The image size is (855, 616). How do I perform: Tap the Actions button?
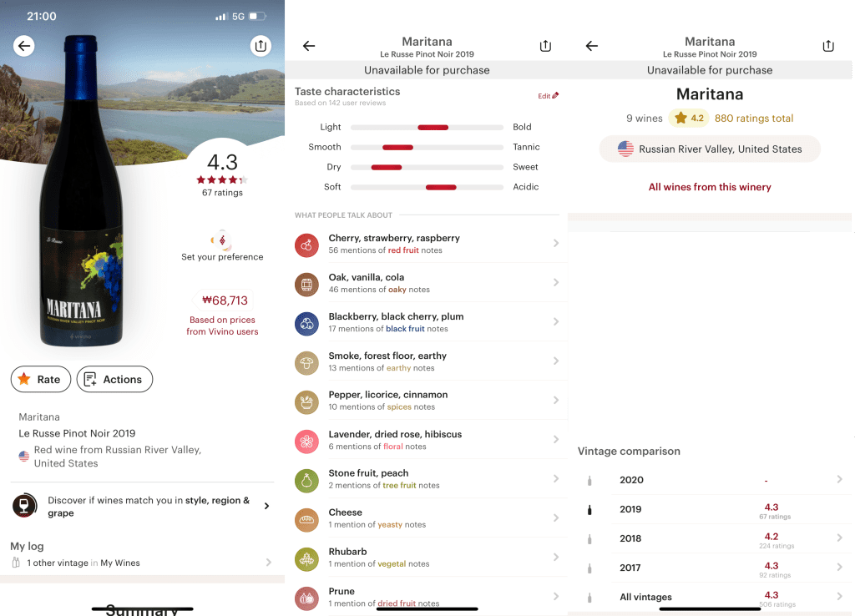(x=114, y=379)
